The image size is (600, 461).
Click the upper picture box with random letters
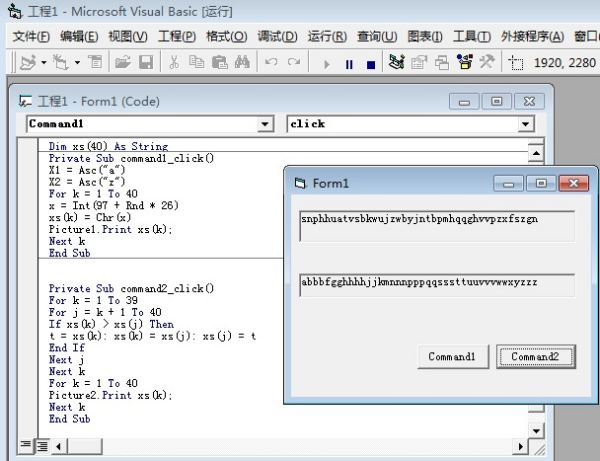[437, 226]
